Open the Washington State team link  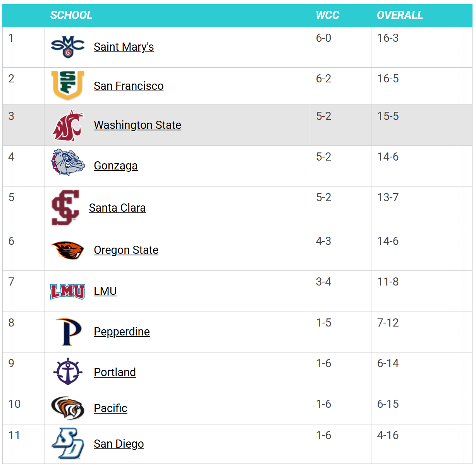pyautogui.click(x=137, y=125)
